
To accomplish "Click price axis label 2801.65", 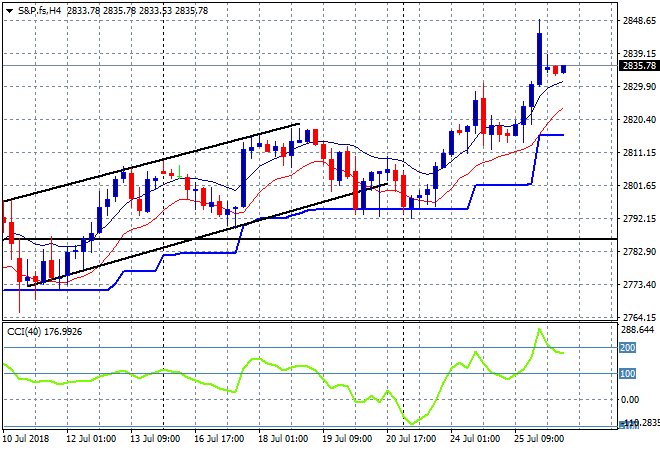I will coord(639,185).
